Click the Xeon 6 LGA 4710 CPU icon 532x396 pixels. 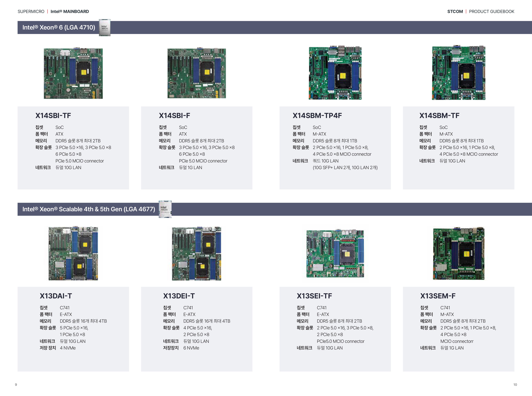click(105, 28)
